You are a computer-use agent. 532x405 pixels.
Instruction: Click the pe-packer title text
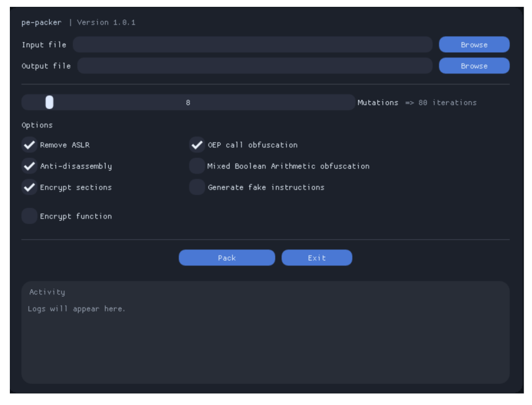coord(41,23)
